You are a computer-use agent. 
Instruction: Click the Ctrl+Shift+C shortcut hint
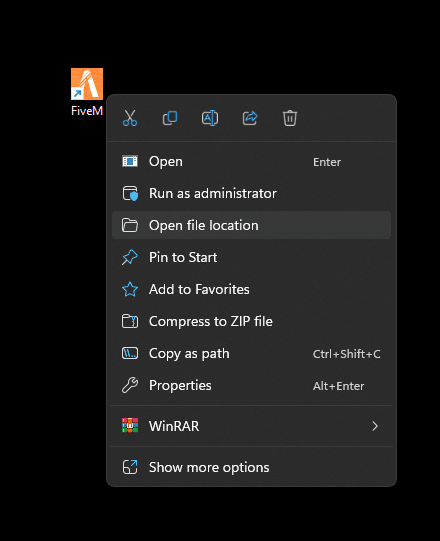coord(346,354)
